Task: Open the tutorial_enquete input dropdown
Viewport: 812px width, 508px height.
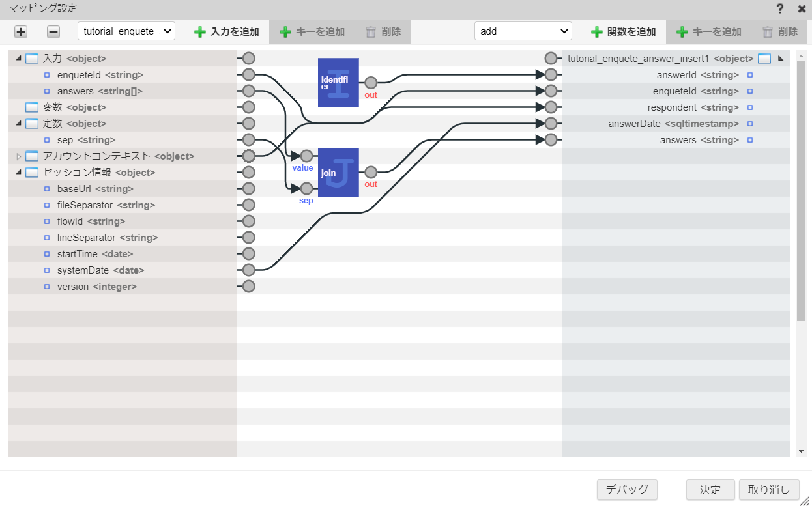Action: (x=126, y=31)
